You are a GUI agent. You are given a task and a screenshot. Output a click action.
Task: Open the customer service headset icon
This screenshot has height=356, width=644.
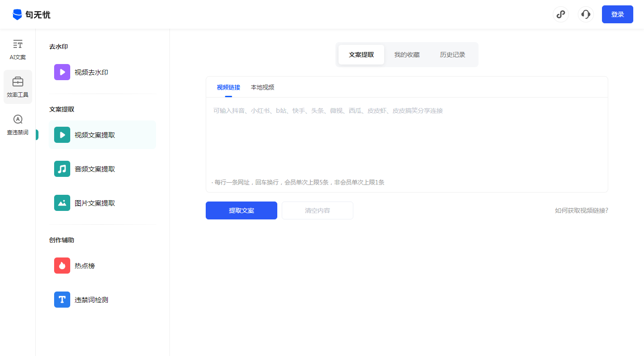coord(586,14)
